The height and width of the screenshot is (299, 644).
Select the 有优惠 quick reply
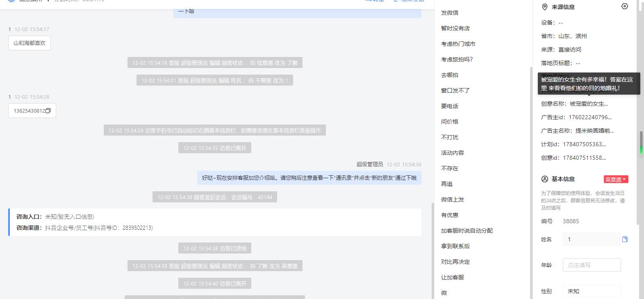click(450, 215)
